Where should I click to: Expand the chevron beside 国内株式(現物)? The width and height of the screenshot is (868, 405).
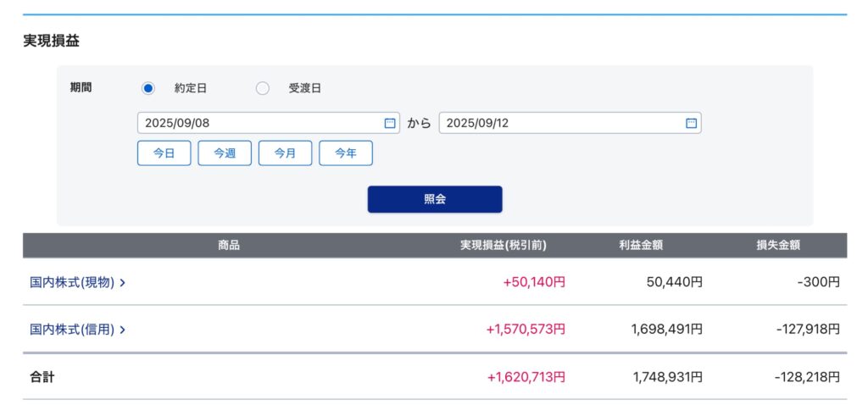point(123,283)
